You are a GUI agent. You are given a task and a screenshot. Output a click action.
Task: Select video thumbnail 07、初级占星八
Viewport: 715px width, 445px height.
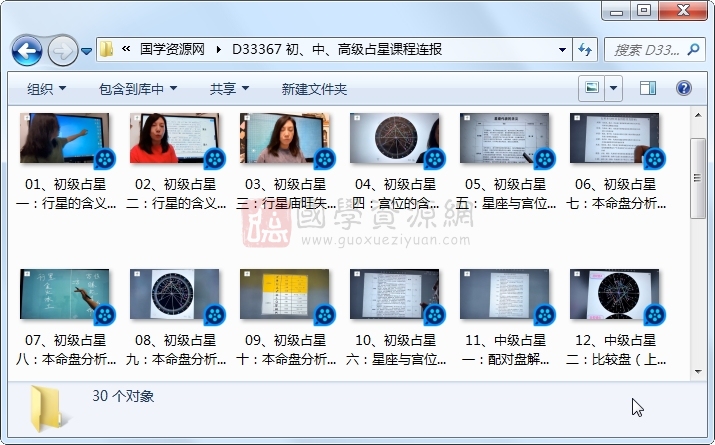pyautogui.click(x=65, y=295)
